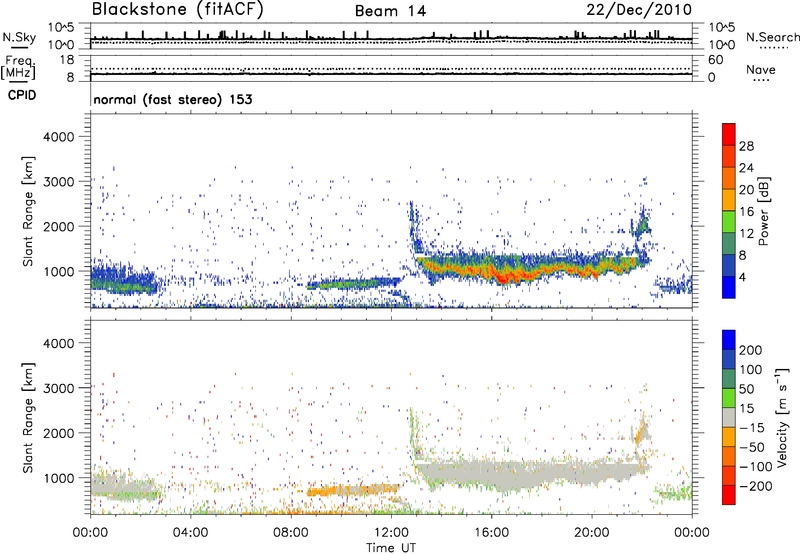Click the '200' tick on Velocity scale
This screenshot has height=554, width=800.
[750, 350]
